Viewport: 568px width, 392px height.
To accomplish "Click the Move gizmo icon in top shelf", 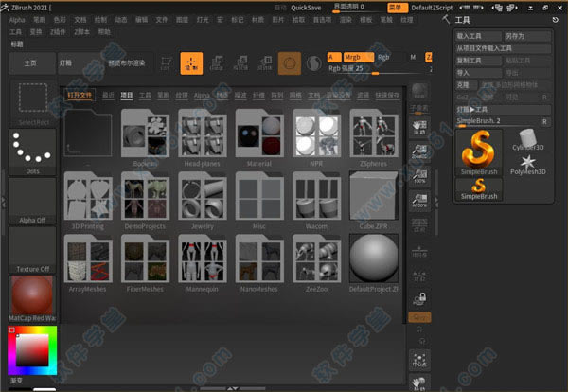I will point(216,63).
